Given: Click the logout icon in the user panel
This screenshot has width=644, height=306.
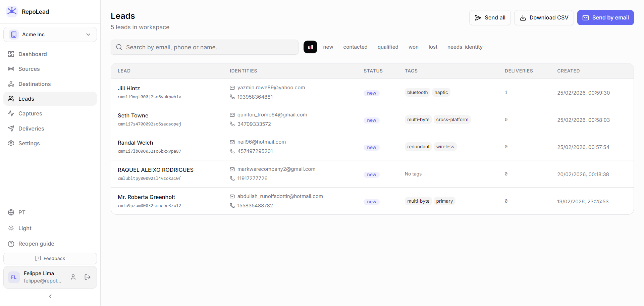Looking at the screenshot, I should [x=88, y=277].
